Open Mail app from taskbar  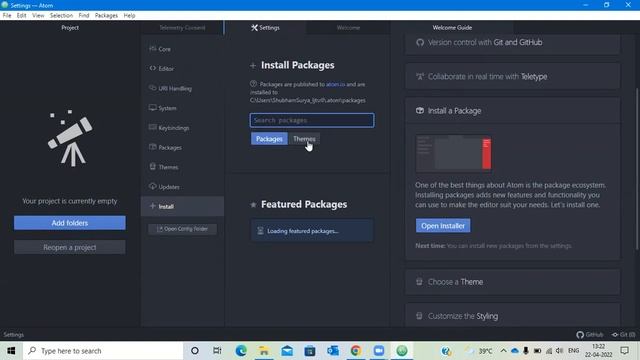pos(287,351)
